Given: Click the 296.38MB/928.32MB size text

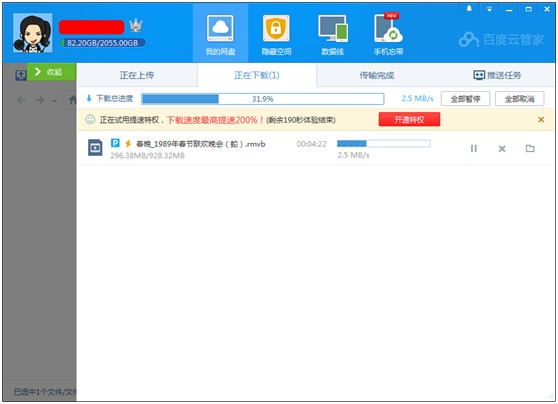Looking at the screenshot, I should point(147,156).
